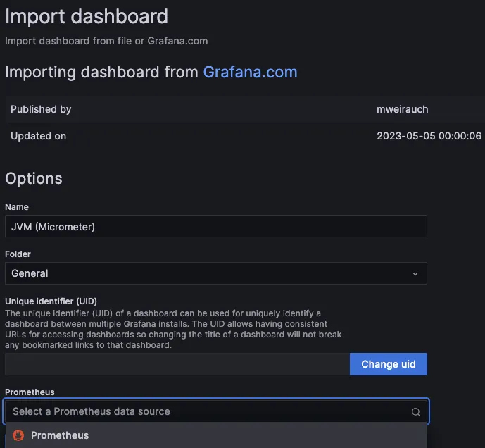
Task: Click the search magnifier icon in data source field
Action: pyautogui.click(x=416, y=412)
